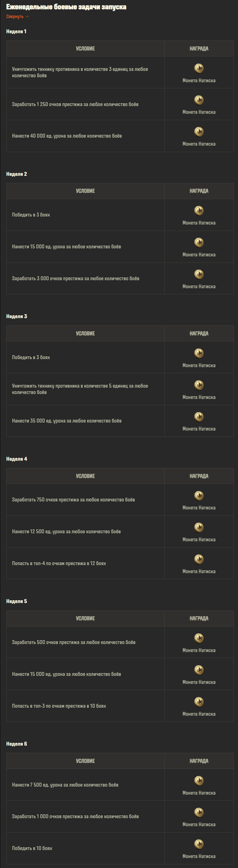This screenshot has width=238, height=868.
Task: Click coin icon for top-4 in 12 battles task
Action: tap(199, 559)
